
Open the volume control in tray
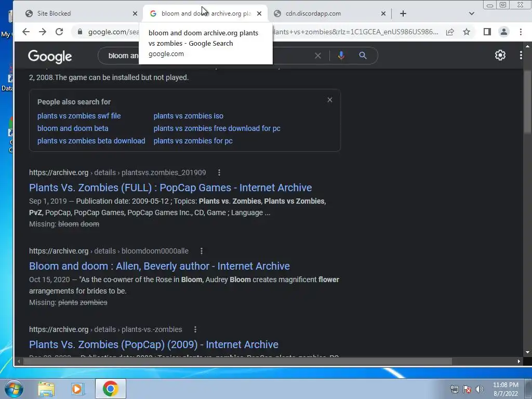[480, 389]
